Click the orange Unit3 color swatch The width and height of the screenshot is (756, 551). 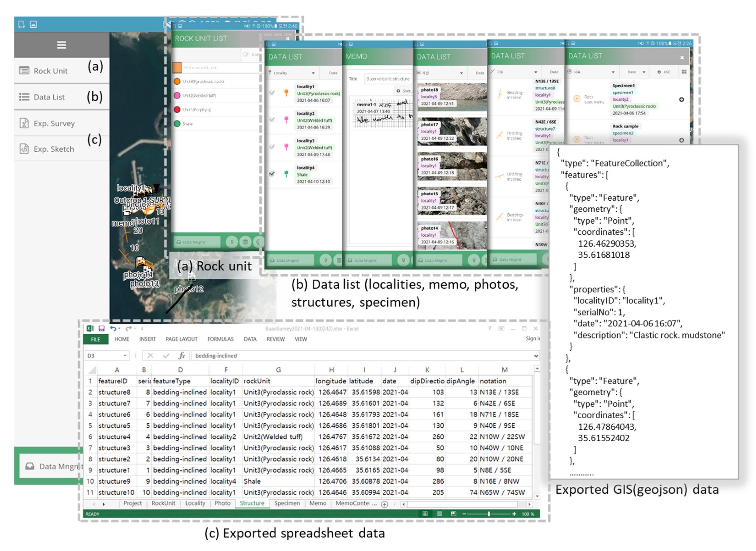(x=177, y=81)
